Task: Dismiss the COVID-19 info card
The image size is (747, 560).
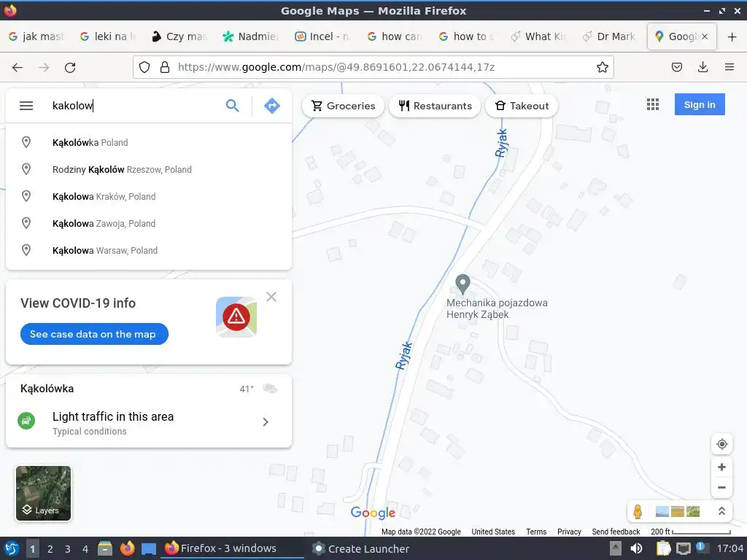Action: (x=271, y=297)
